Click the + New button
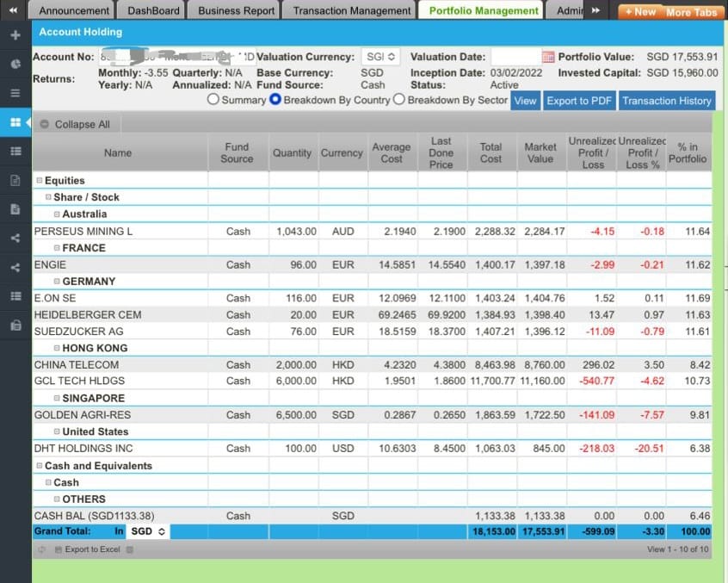This screenshot has width=728, height=583. (640, 12)
